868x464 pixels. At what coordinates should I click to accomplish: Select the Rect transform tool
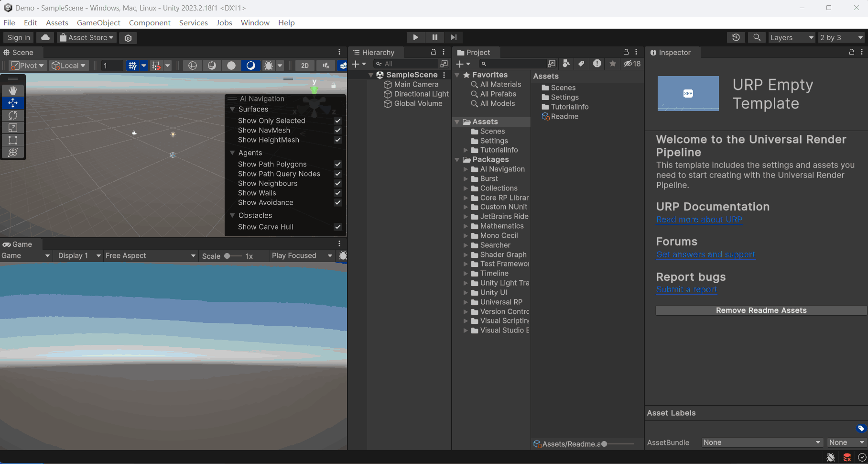pos(13,140)
